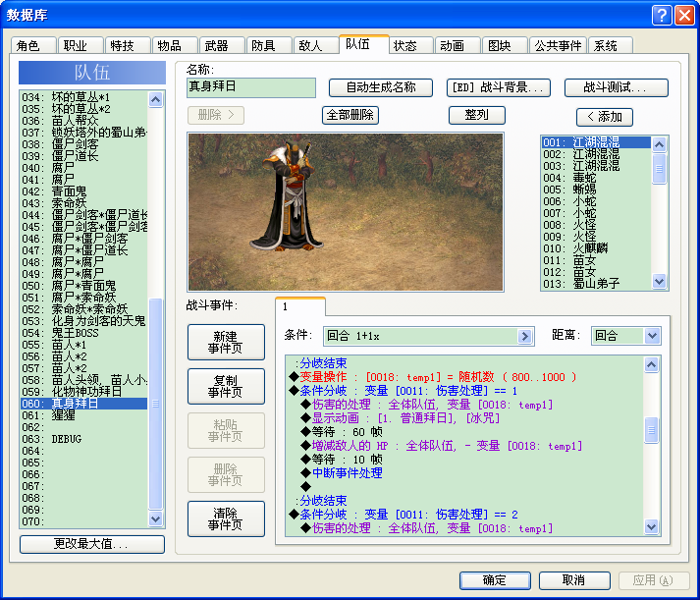Image resolution: width=700 pixels, height=600 pixels.
Task: Select the 条件分歧 伤害处理 == 2 line
Action: (x=464, y=515)
